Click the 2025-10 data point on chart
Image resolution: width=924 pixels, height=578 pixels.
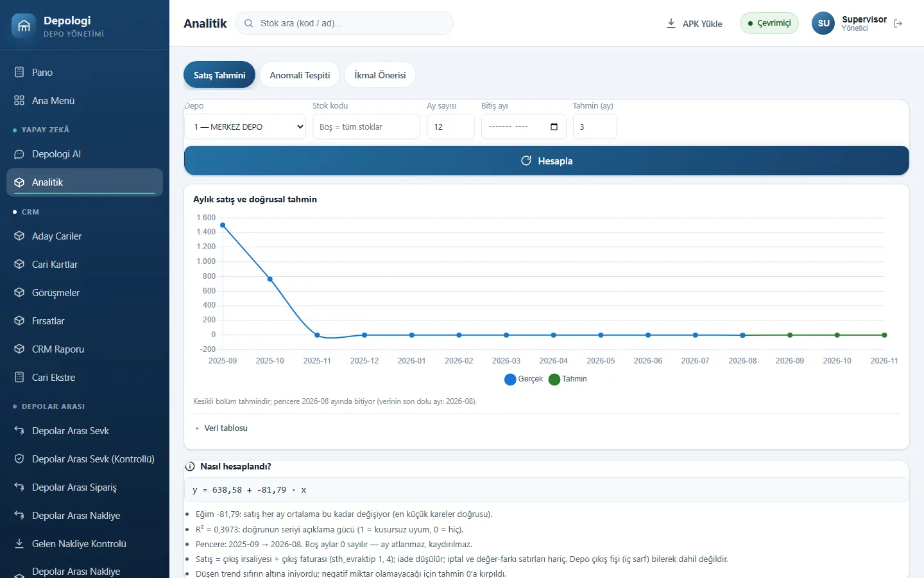[x=270, y=279]
